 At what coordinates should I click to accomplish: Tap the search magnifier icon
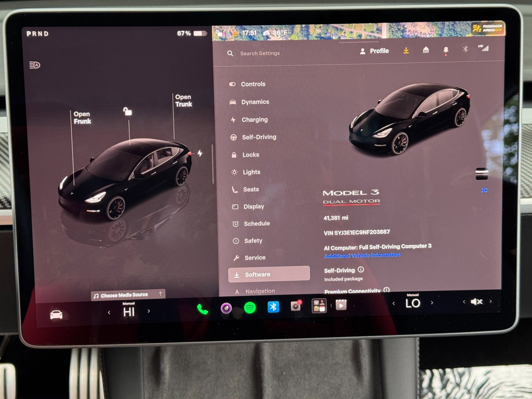[x=230, y=53]
